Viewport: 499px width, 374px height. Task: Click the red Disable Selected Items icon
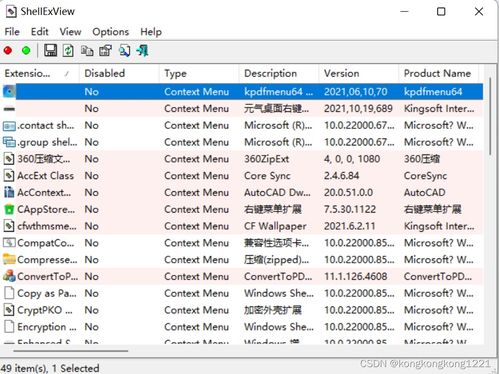8,51
